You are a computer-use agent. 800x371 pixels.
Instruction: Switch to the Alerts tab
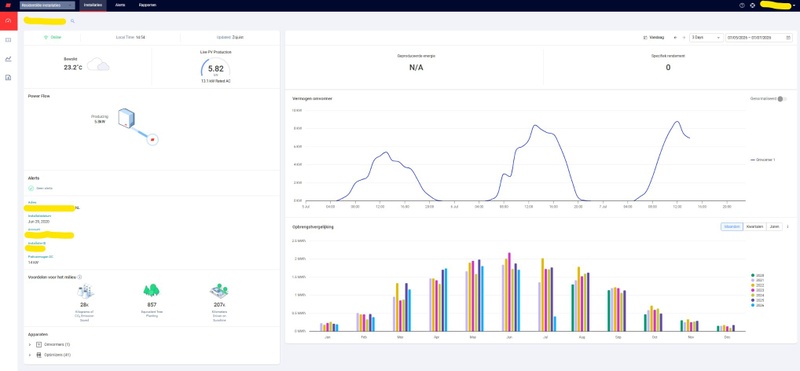[x=120, y=5]
